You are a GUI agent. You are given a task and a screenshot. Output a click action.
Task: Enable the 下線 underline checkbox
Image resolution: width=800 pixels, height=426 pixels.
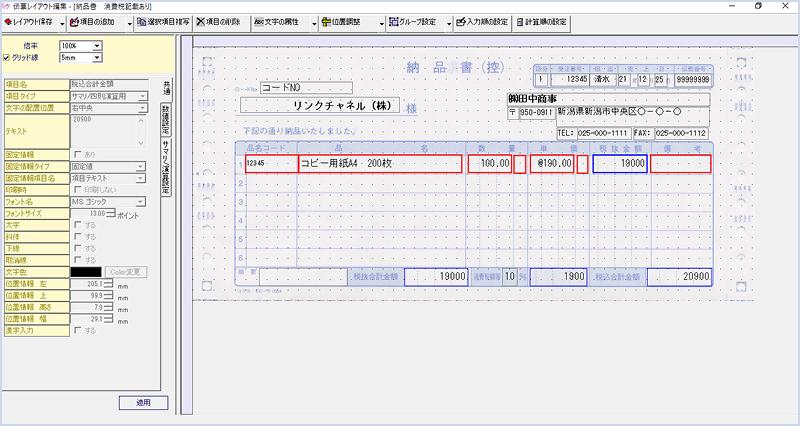click(79, 246)
